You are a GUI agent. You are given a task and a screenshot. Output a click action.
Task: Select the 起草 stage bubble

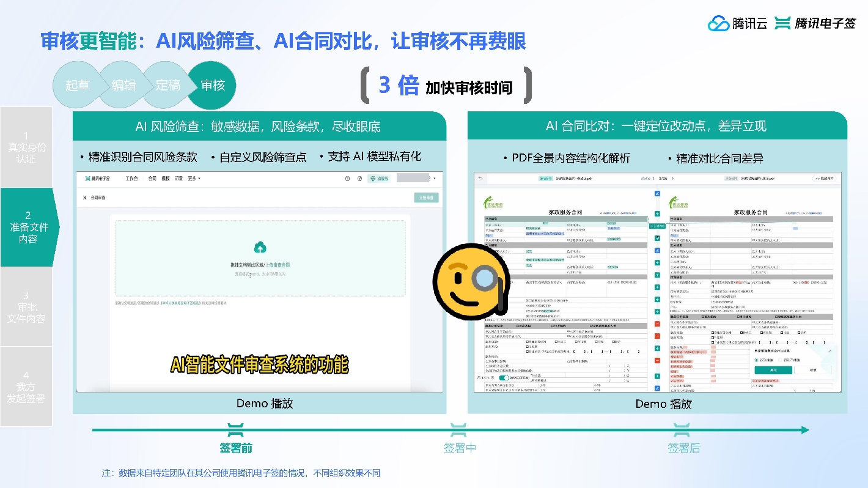click(x=77, y=86)
